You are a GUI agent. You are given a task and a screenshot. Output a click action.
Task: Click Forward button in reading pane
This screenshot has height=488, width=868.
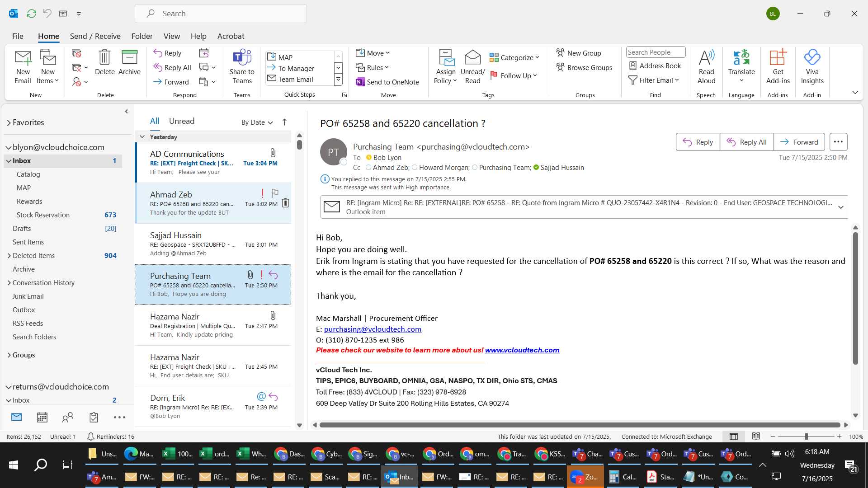pos(799,142)
